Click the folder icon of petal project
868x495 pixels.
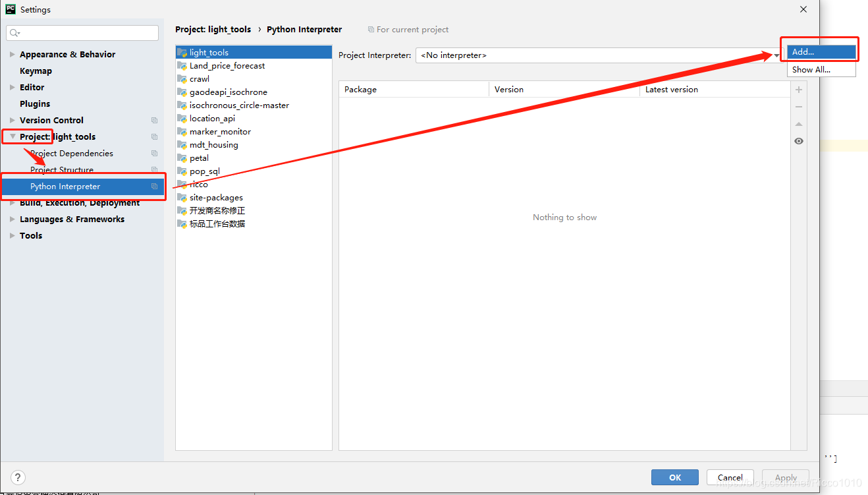click(x=182, y=158)
